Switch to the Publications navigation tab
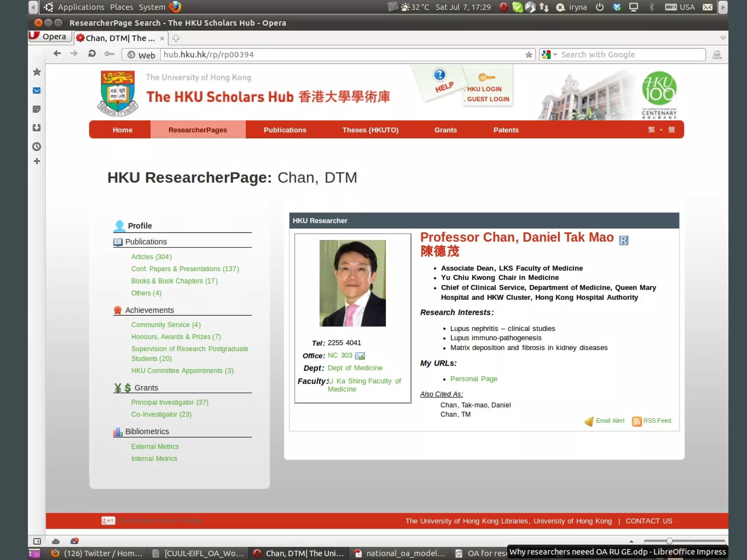The height and width of the screenshot is (560, 747). point(285,130)
